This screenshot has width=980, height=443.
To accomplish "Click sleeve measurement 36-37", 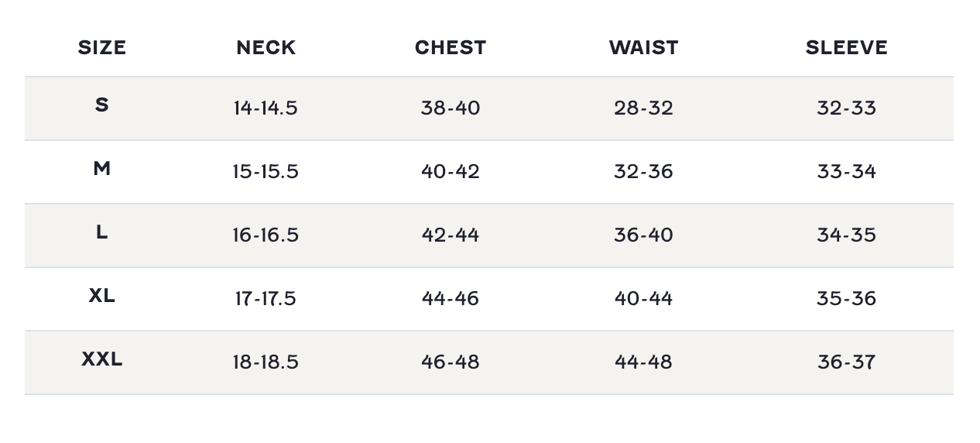I will 846,362.
